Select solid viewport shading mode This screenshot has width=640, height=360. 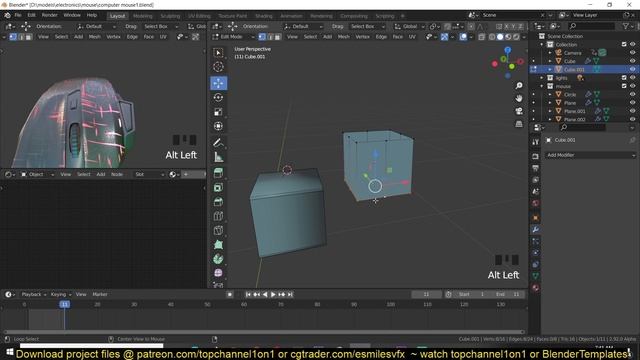tap(500, 37)
